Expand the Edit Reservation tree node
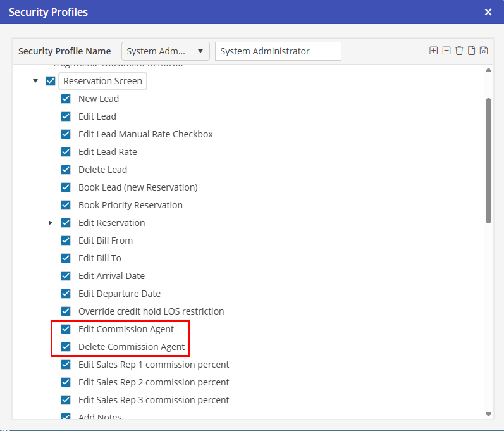Image resolution: width=504 pixels, height=431 pixels. [51, 223]
